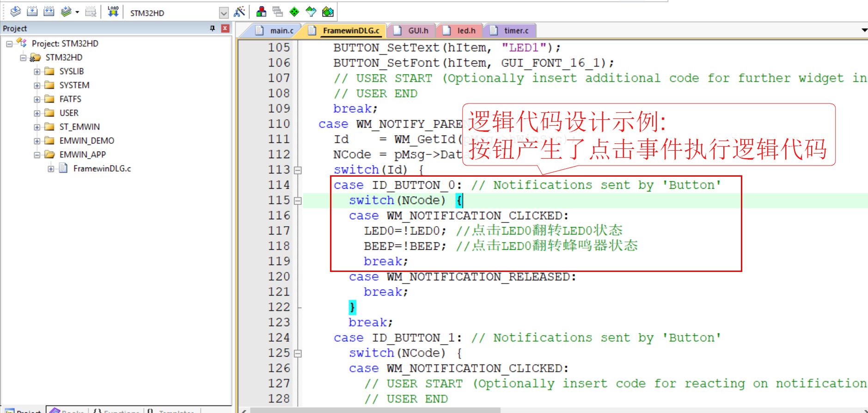Viewport: 868px width, 413px height.
Task: Collapse the Project: STM32HD root node
Action: [x=9, y=44]
